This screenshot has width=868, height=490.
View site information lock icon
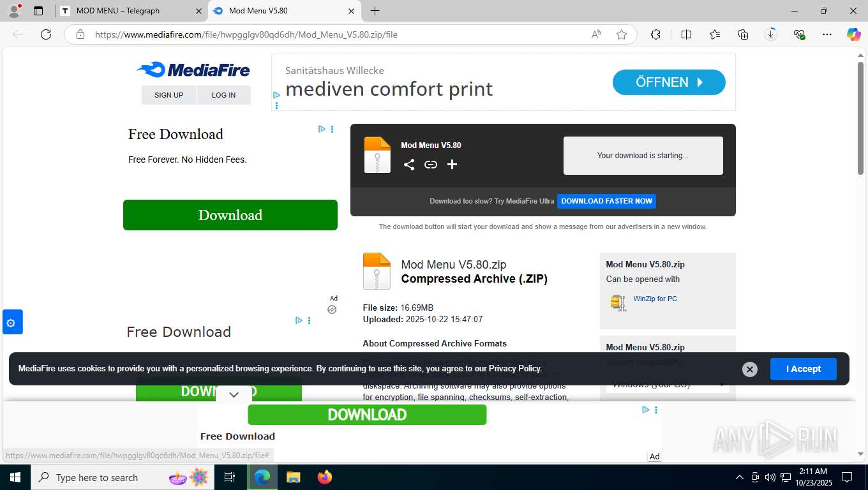point(80,34)
